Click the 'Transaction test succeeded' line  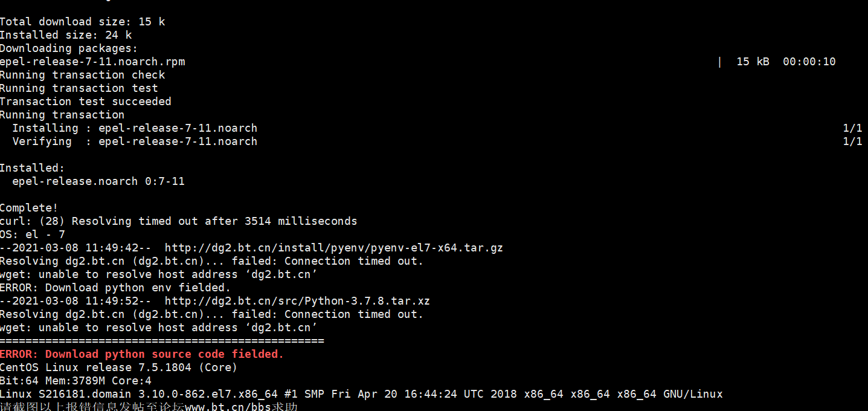pos(86,102)
